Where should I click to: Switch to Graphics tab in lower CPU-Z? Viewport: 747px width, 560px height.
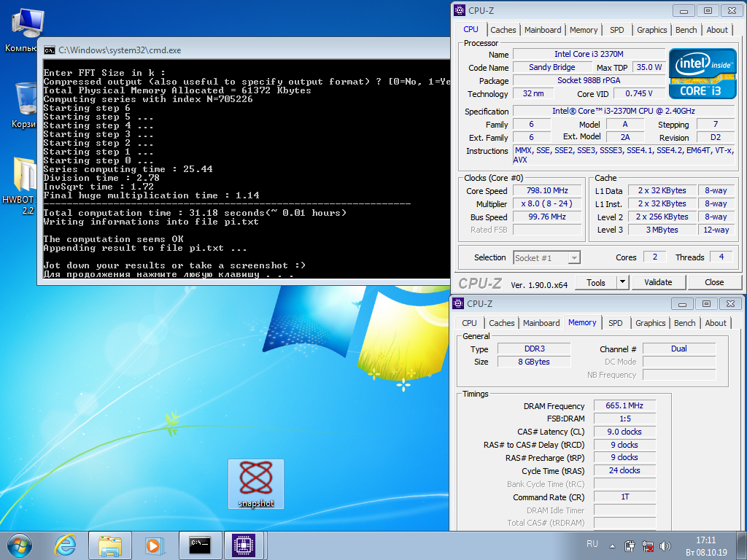(x=650, y=323)
